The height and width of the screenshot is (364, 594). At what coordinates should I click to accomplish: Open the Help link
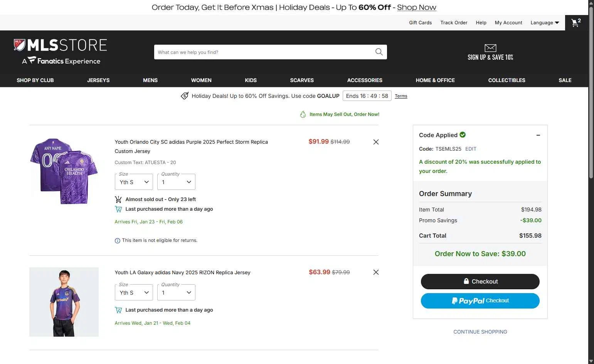click(x=481, y=23)
